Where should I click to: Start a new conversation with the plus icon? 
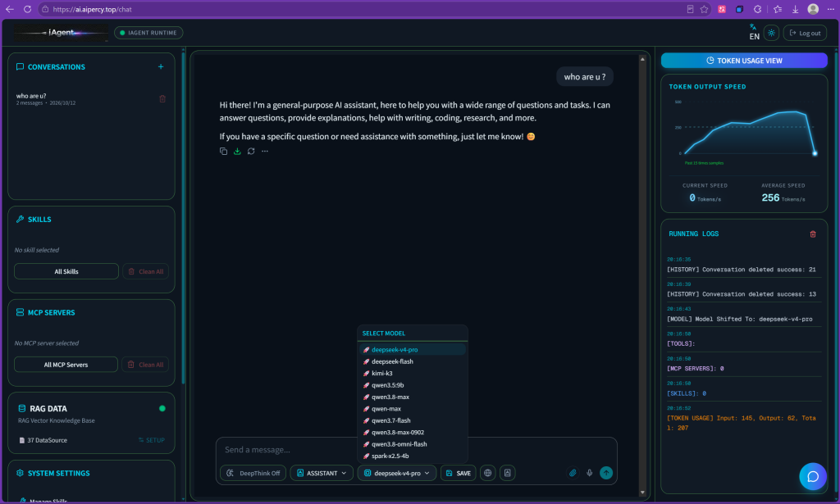coord(161,67)
